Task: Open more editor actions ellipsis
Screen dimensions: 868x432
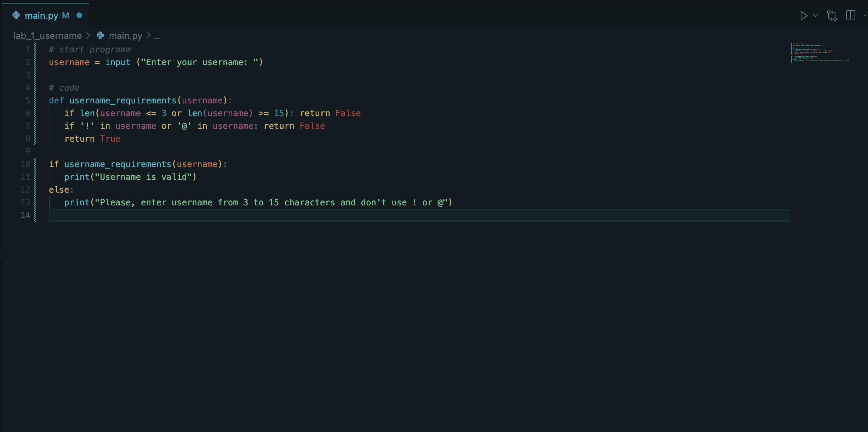Action: (865, 15)
